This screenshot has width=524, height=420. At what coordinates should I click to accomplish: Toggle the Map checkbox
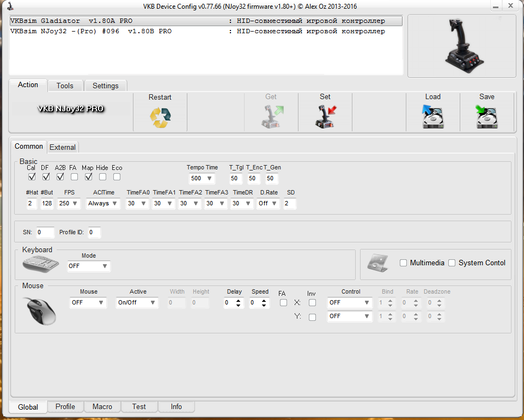coord(89,176)
